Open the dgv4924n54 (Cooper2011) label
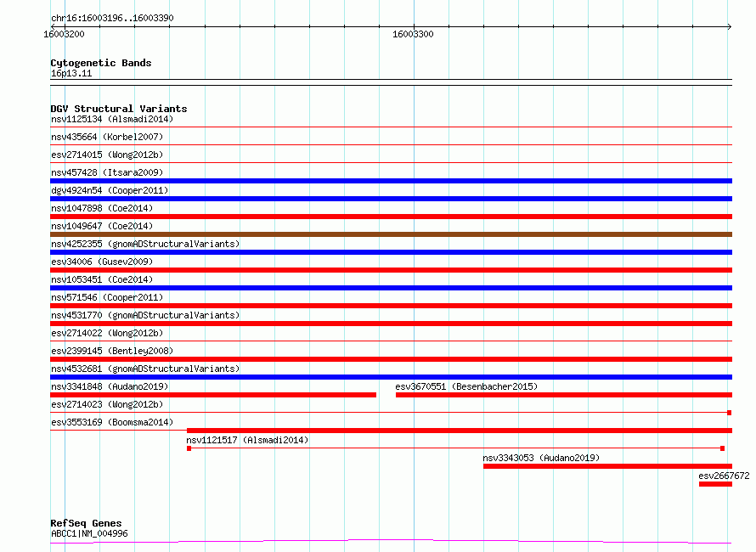 click(x=110, y=190)
